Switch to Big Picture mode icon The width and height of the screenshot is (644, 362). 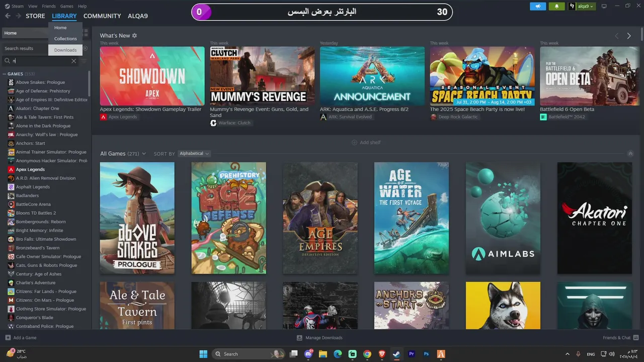point(604,6)
